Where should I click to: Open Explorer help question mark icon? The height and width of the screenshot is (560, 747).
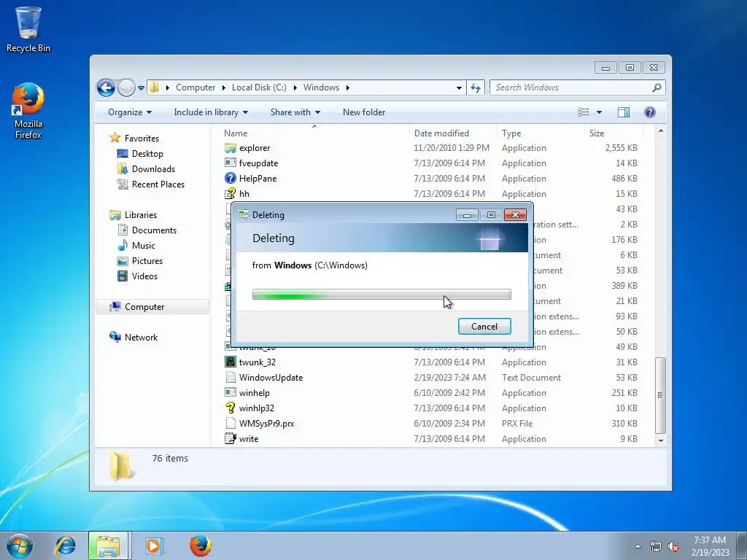pos(649,112)
